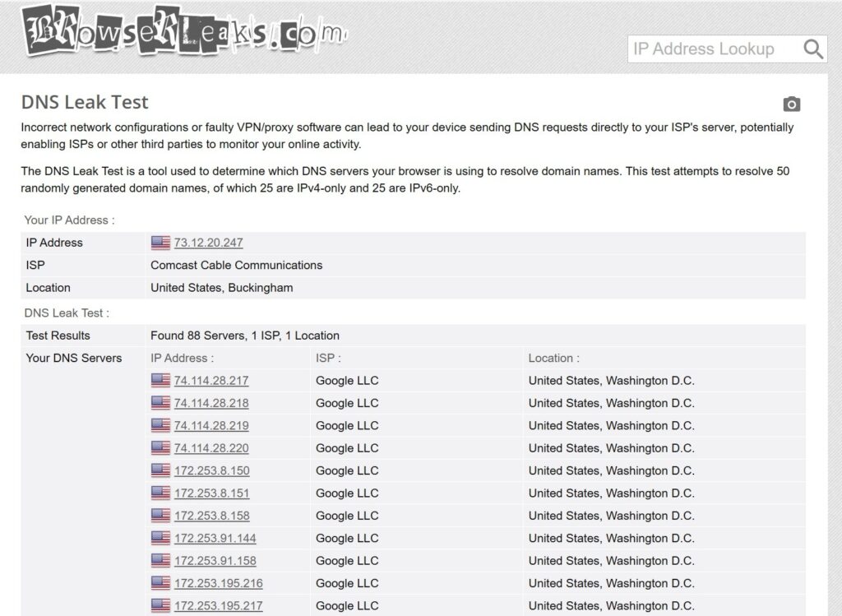Click the 'Location :' column header
The height and width of the screenshot is (616, 842).
coord(553,359)
